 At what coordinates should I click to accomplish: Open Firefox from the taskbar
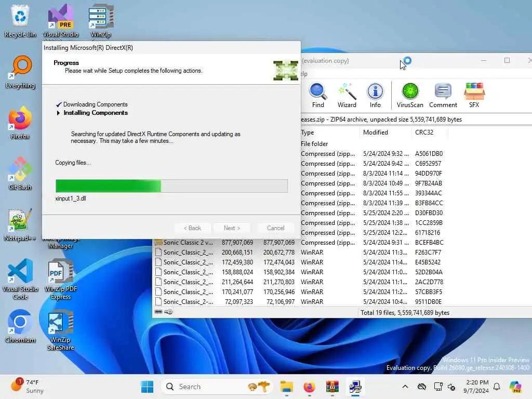pos(309,387)
